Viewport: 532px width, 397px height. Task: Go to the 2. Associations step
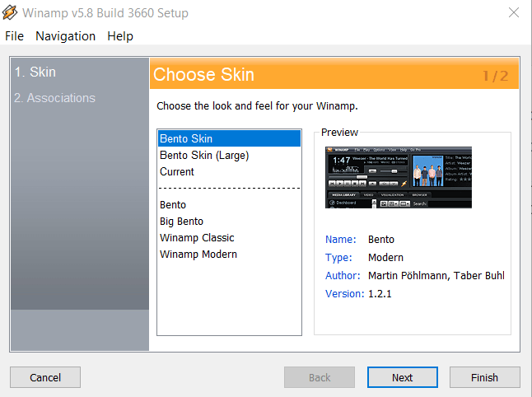[x=54, y=98]
